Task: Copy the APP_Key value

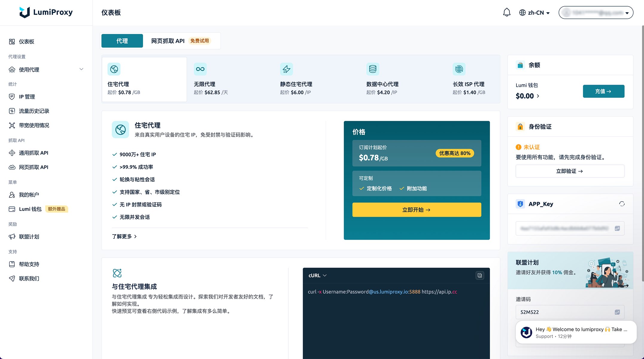Action: pyautogui.click(x=617, y=229)
